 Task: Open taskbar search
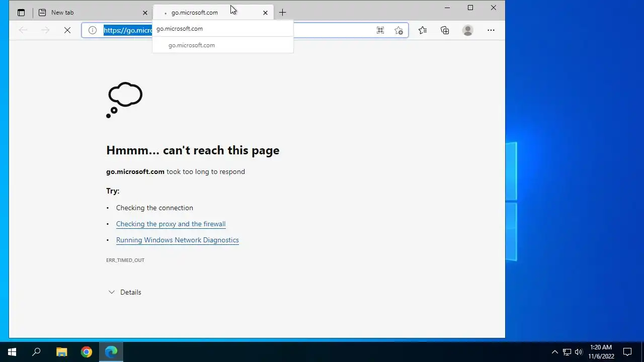(x=36, y=352)
